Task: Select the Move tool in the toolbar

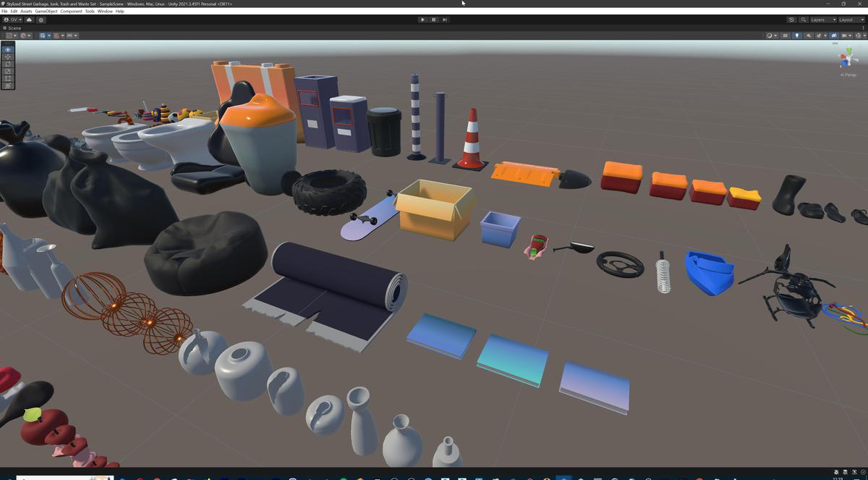Action: [x=7, y=56]
